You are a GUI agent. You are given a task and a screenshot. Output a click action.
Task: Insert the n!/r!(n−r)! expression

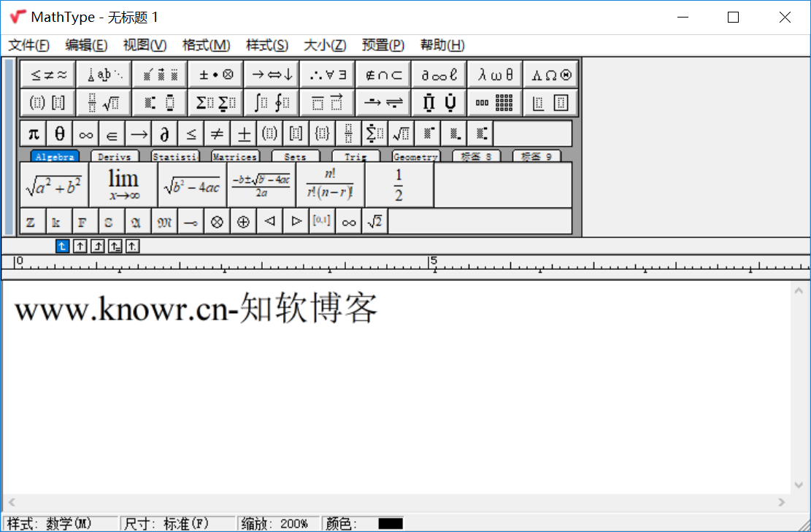331,185
